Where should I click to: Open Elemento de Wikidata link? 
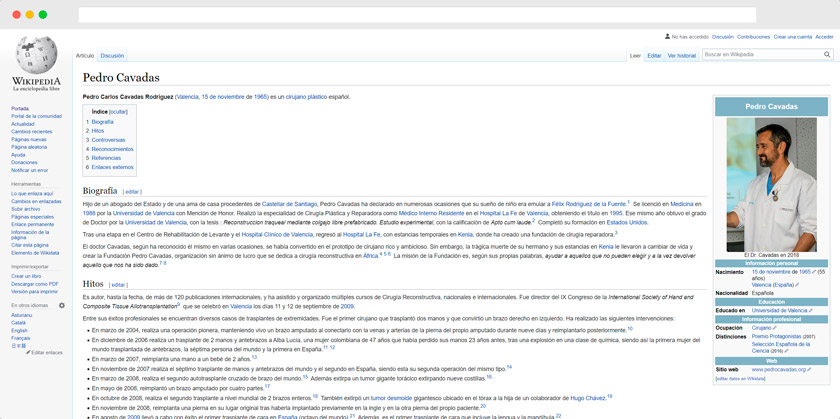coord(35,253)
